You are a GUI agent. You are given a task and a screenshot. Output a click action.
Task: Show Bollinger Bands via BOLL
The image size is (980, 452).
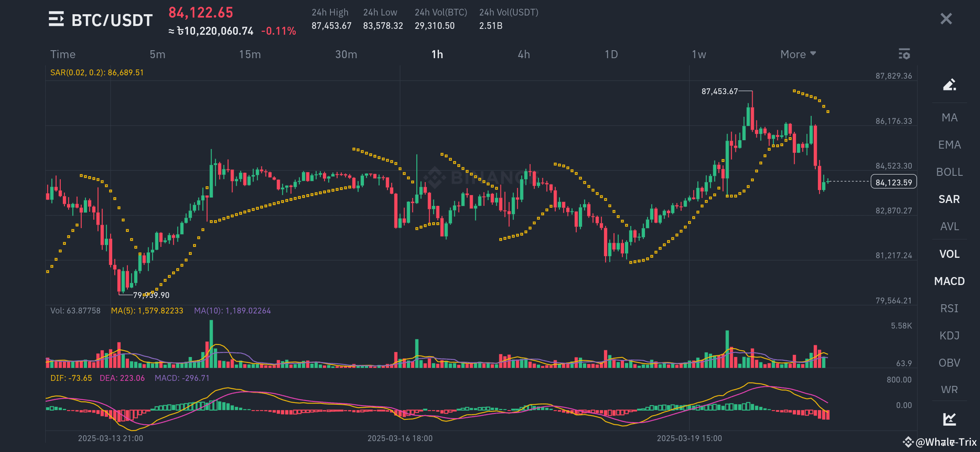(x=949, y=172)
